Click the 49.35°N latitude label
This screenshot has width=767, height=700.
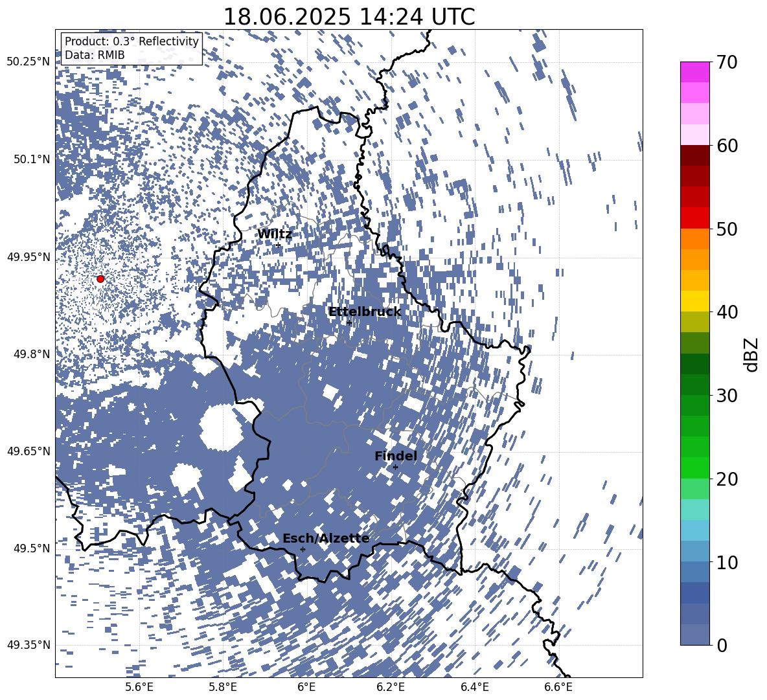29,645
